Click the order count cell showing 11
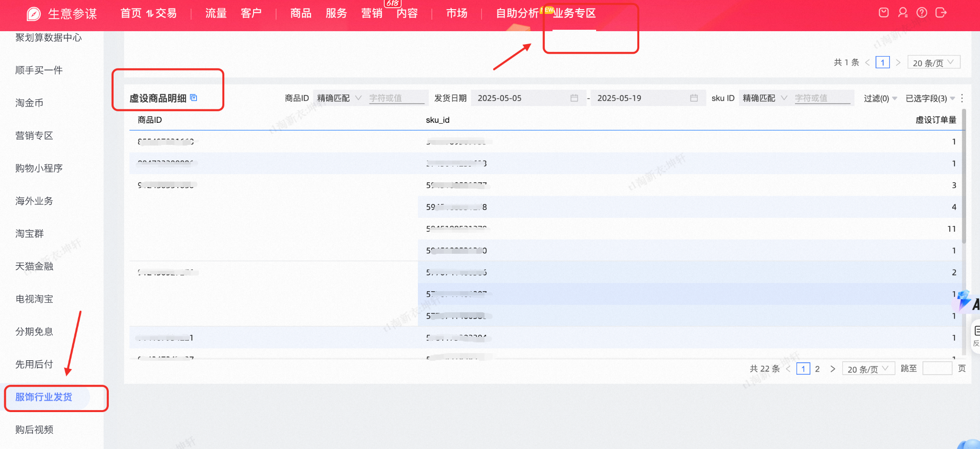The width and height of the screenshot is (980, 449). [x=952, y=229]
